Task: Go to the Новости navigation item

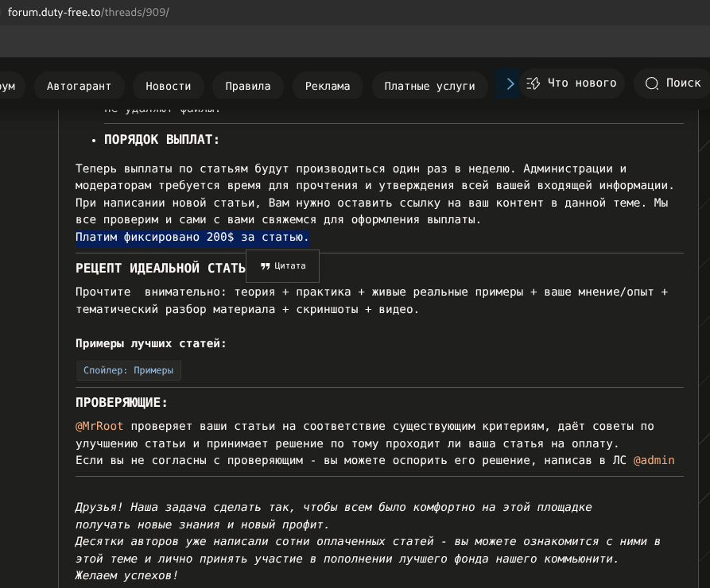Action: pos(169,86)
